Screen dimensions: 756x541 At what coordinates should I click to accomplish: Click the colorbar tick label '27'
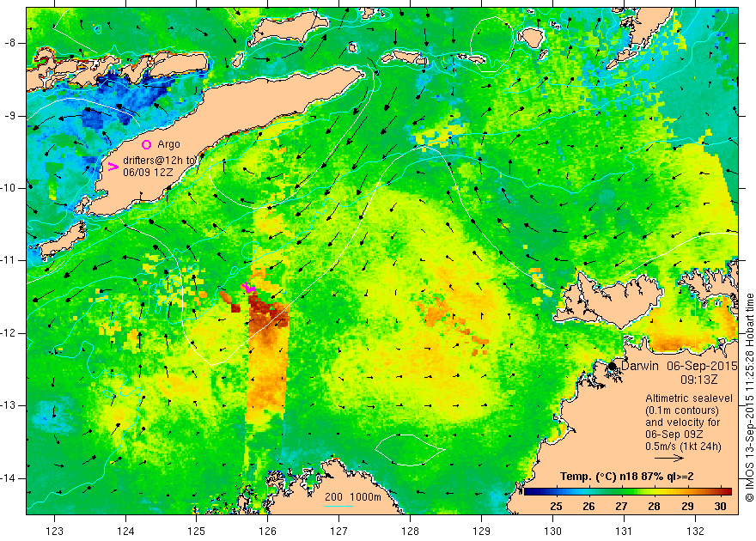[621, 507]
